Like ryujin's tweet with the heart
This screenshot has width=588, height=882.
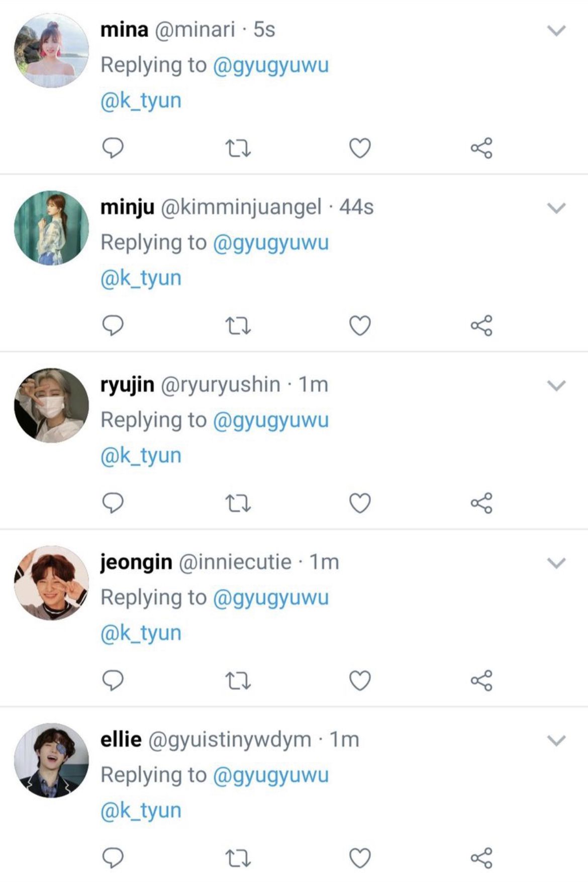(360, 503)
